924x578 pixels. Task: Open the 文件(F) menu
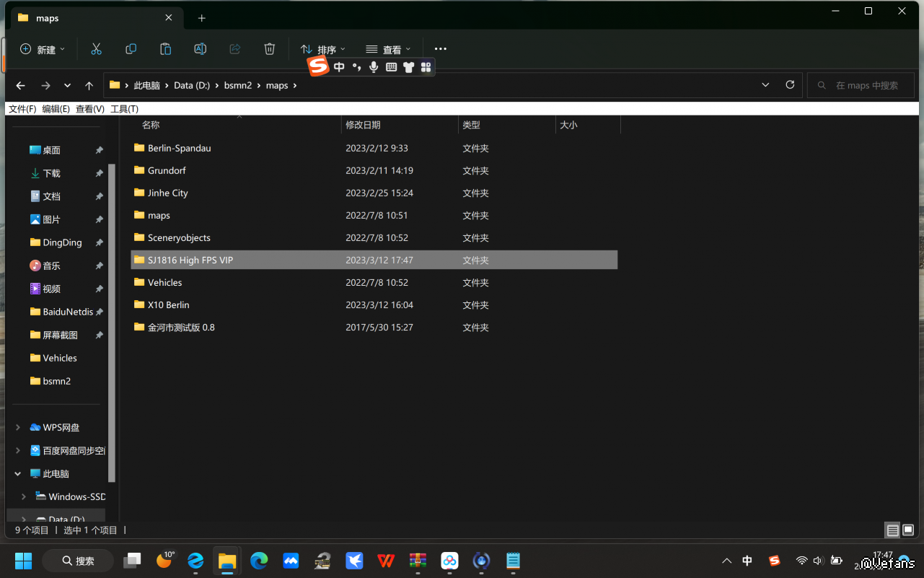[22, 109]
